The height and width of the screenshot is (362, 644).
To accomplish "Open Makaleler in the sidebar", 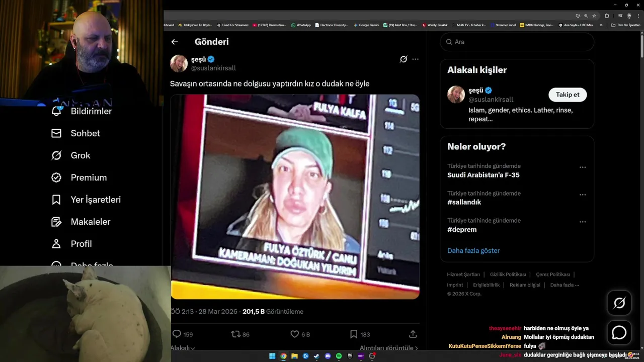I will (80, 222).
